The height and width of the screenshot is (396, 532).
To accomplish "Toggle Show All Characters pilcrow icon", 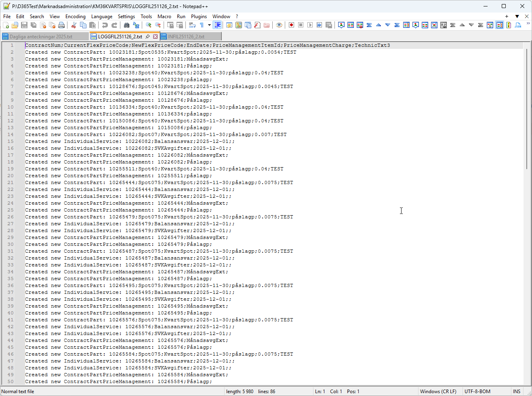I will 202,25.
